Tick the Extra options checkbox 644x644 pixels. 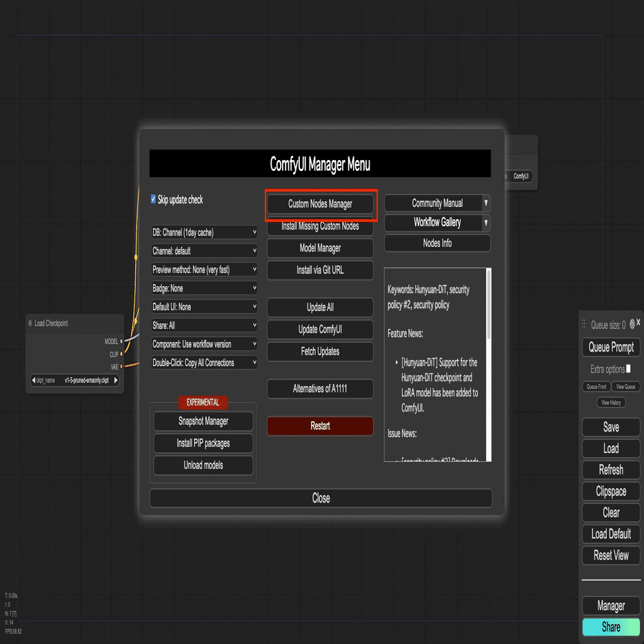pos(628,369)
